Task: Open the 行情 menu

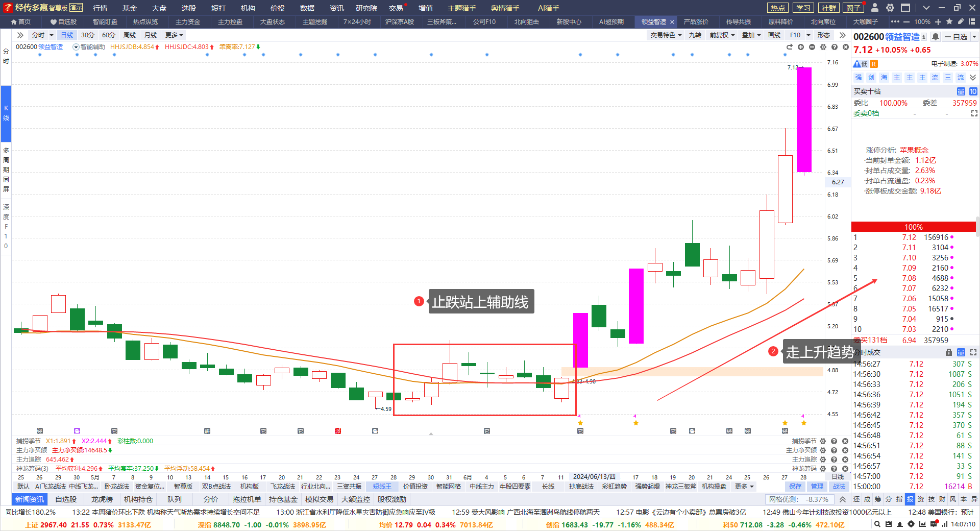Action: click(x=100, y=8)
